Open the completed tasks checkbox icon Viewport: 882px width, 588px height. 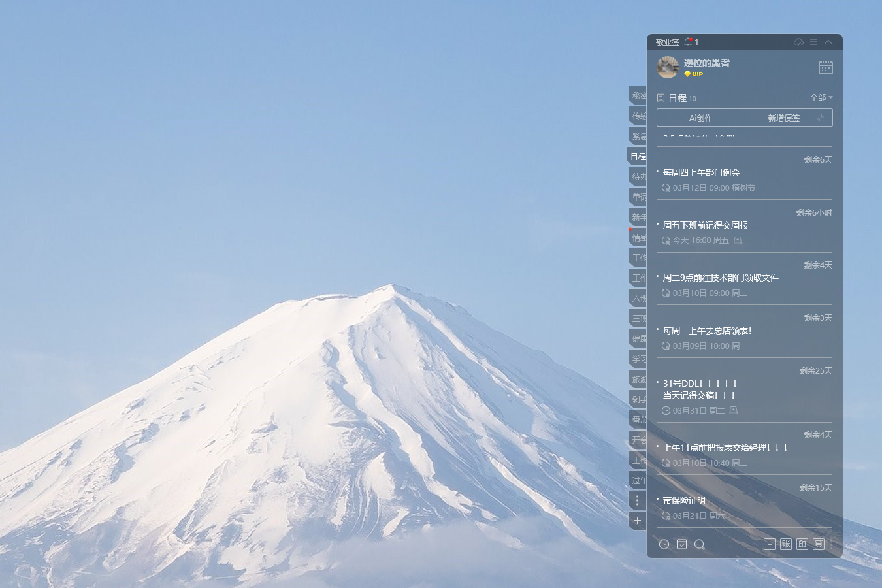(x=681, y=544)
